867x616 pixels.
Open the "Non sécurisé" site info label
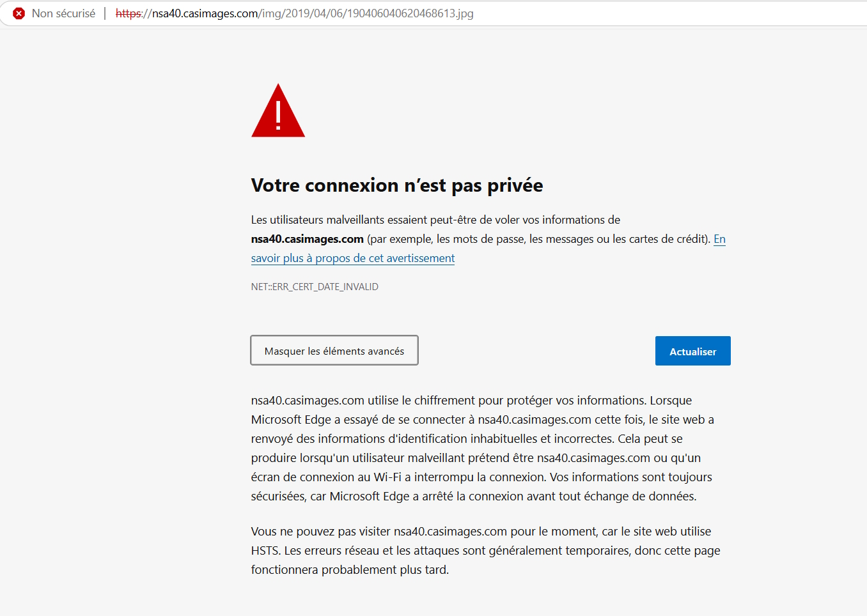click(63, 13)
